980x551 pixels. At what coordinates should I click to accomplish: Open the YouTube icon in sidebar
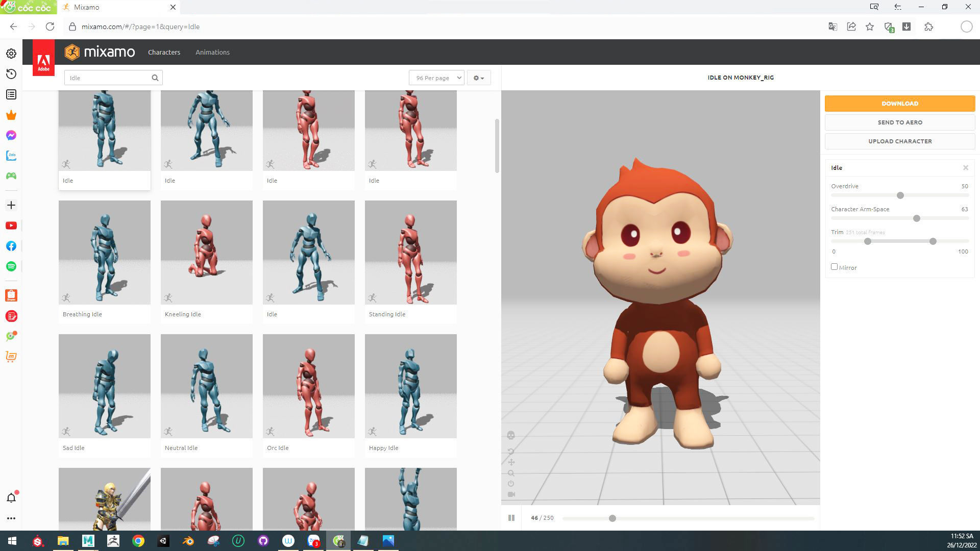click(11, 226)
